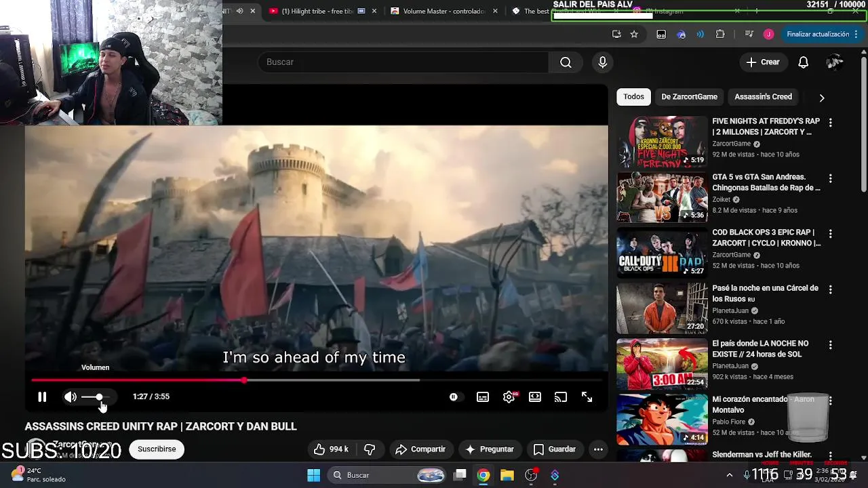Open the Mi corazón encantado thumbnail

pyautogui.click(x=662, y=420)
